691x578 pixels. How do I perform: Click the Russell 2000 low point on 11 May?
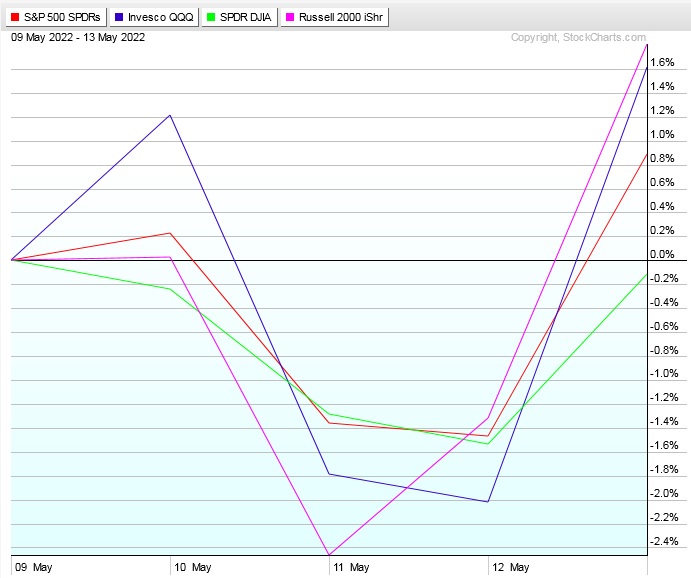pyautogui.click(x=329, y=554)
